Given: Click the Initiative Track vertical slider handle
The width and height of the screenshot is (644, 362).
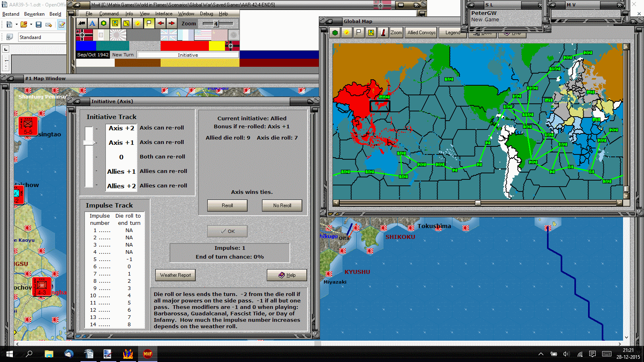Looking at the screenshot, I should [89, 142].
